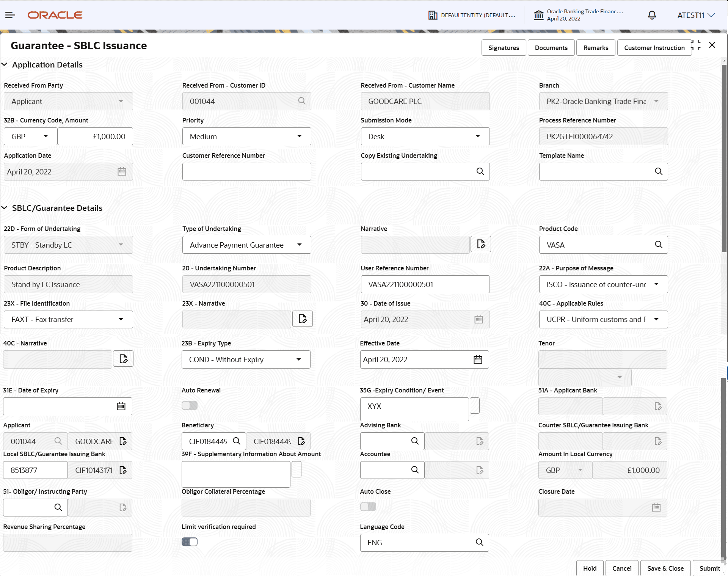Click the notification bell icon

pos(652,15)
